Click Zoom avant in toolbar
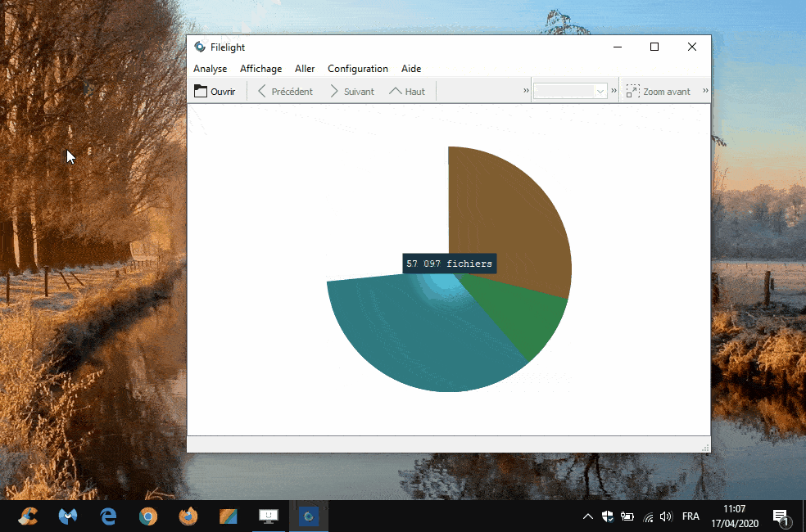 pyautogui.click(x=659, y=92)
